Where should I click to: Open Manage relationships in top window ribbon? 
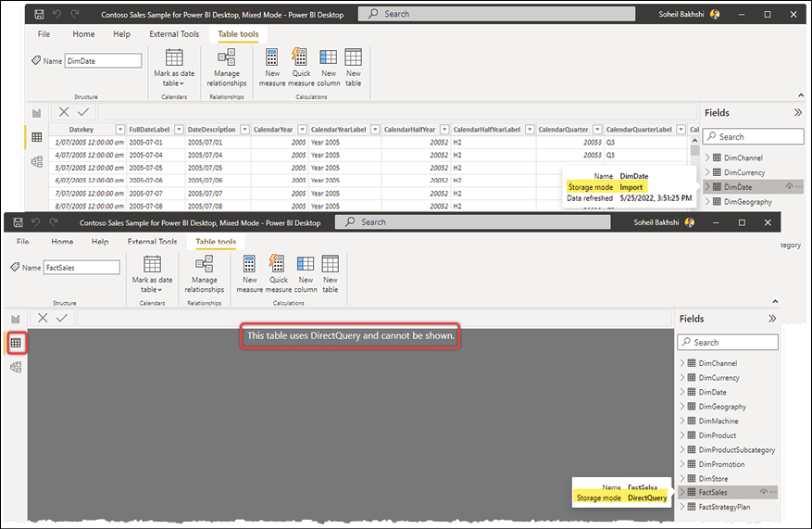(227, 68)
